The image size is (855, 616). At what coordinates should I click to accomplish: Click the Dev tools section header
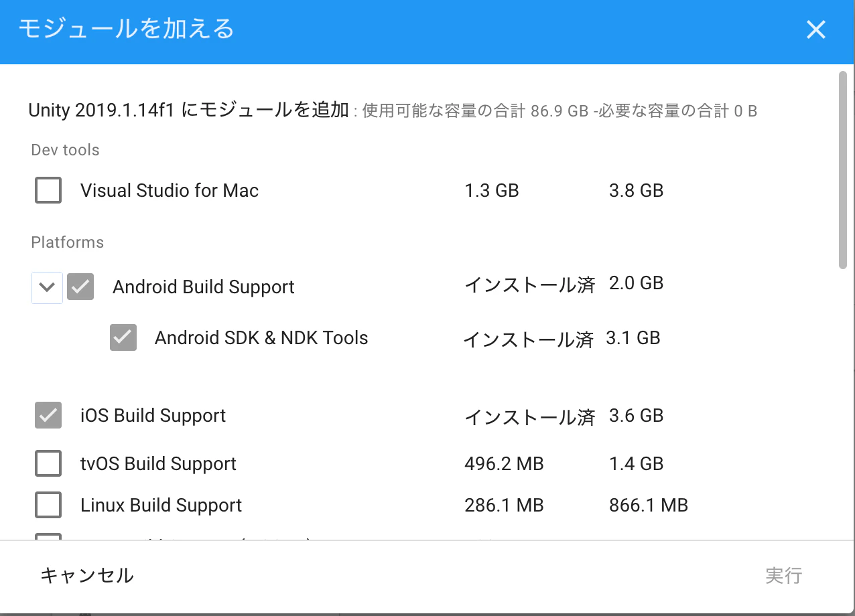click(65, 149)
